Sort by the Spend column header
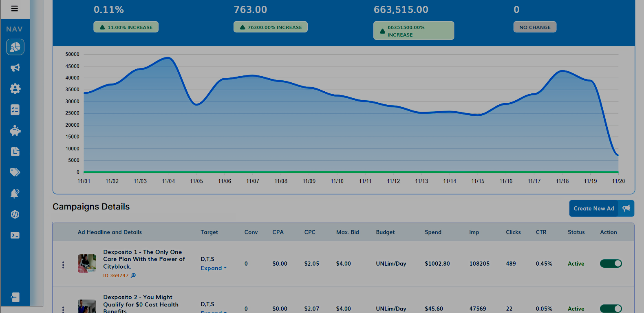This screenshot has height=313, width=644. click(433, 232)
